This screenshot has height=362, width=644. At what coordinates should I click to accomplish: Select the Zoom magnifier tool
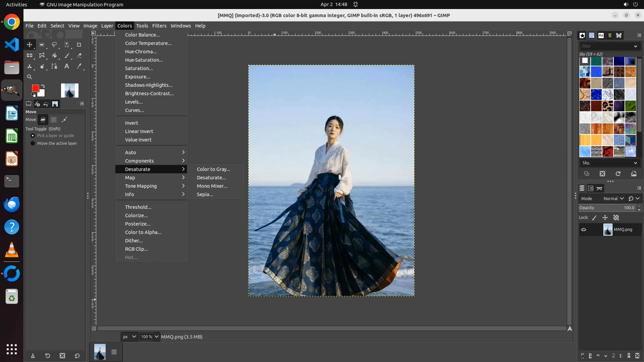[x=30, y=77]
